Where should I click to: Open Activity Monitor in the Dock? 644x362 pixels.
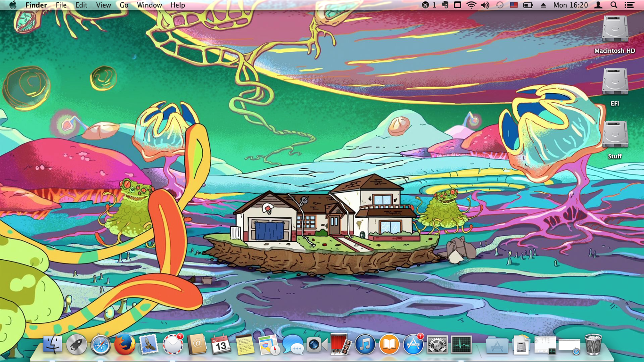[x=461, y=345]
